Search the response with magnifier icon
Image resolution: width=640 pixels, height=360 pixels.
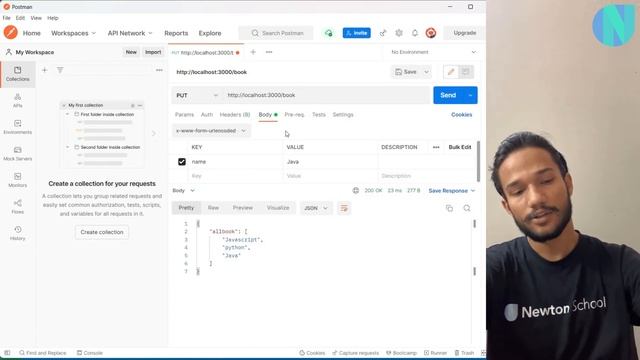(467, 209)
